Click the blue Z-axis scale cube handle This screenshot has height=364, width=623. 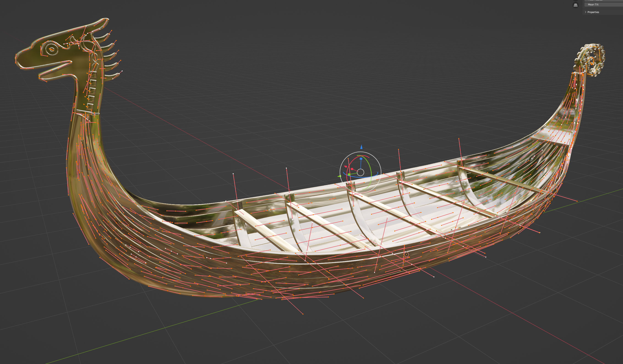tap(361, 159)
